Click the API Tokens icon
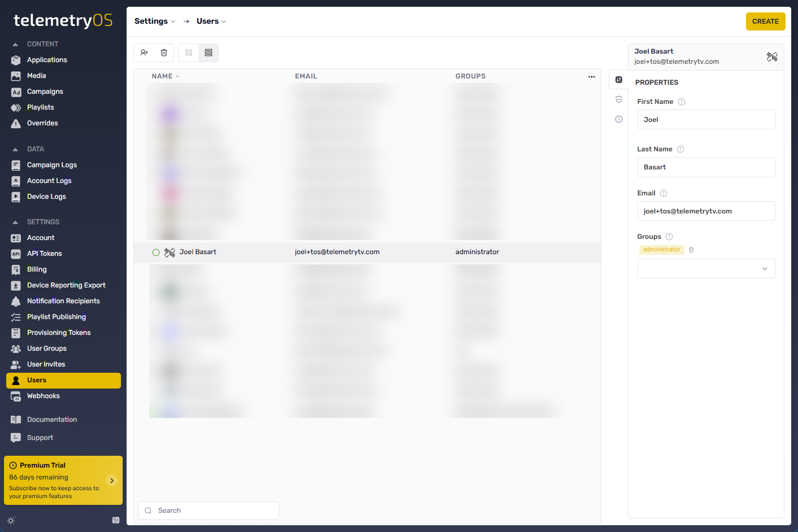The image size is (798, 532). coord(16,254)
